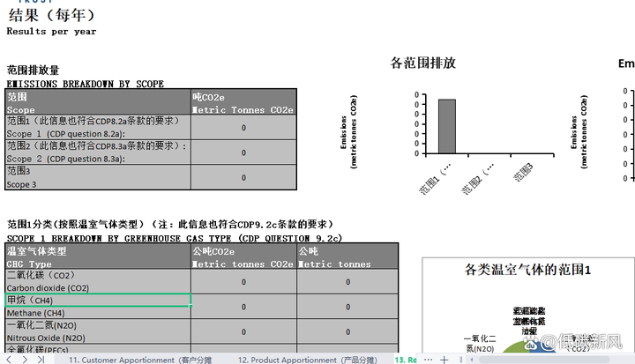635x364 pixels.
Task: Click the Scope 1 emissions value cell
Action: 243,128
